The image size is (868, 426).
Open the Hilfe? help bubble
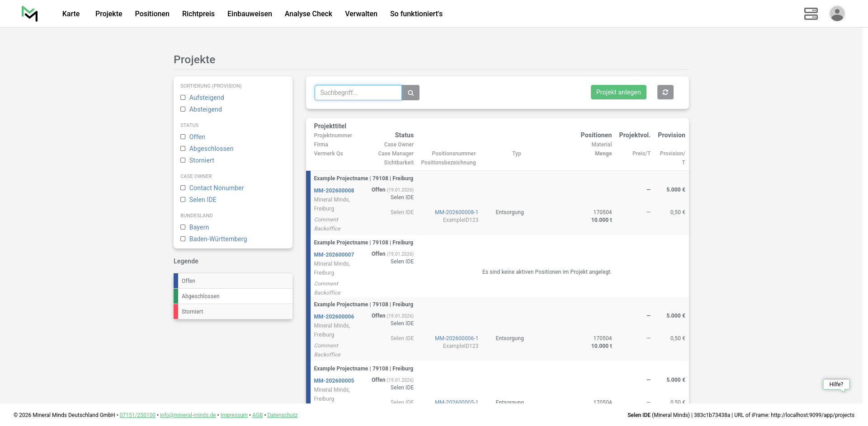tap(836, 384)
